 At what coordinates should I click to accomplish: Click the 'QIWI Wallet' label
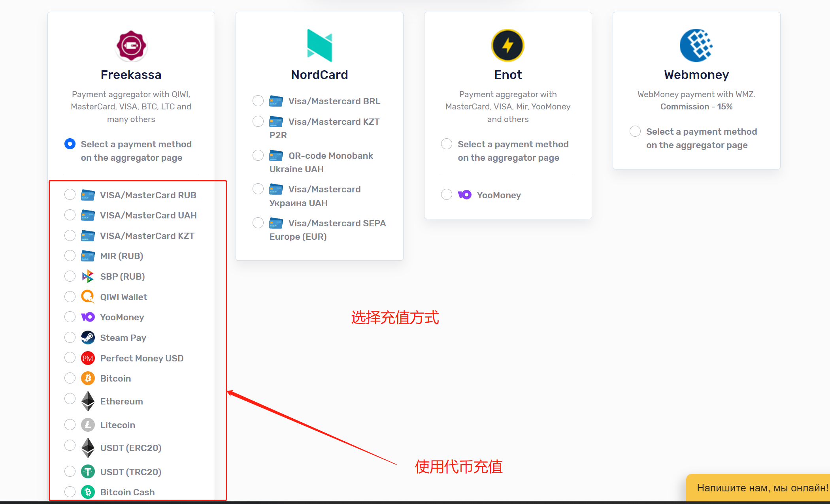[124, 297]
